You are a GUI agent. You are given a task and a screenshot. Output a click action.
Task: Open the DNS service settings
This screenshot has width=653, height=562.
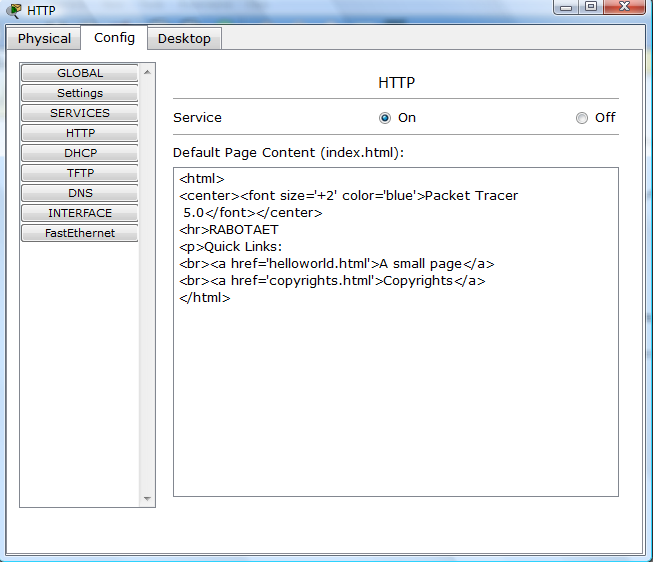pyautogui.click(x=80, y=193)
